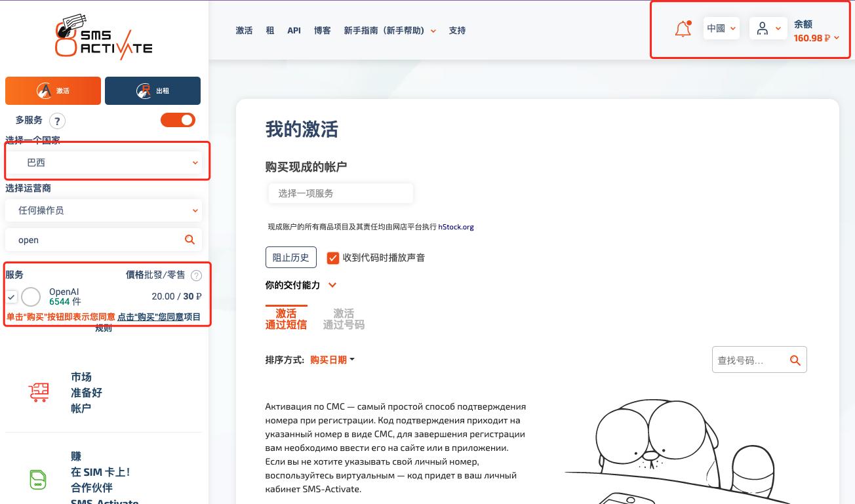Open the API menu item in top navigation
Screen dimensions: 855x504
(x=294, y=30)
